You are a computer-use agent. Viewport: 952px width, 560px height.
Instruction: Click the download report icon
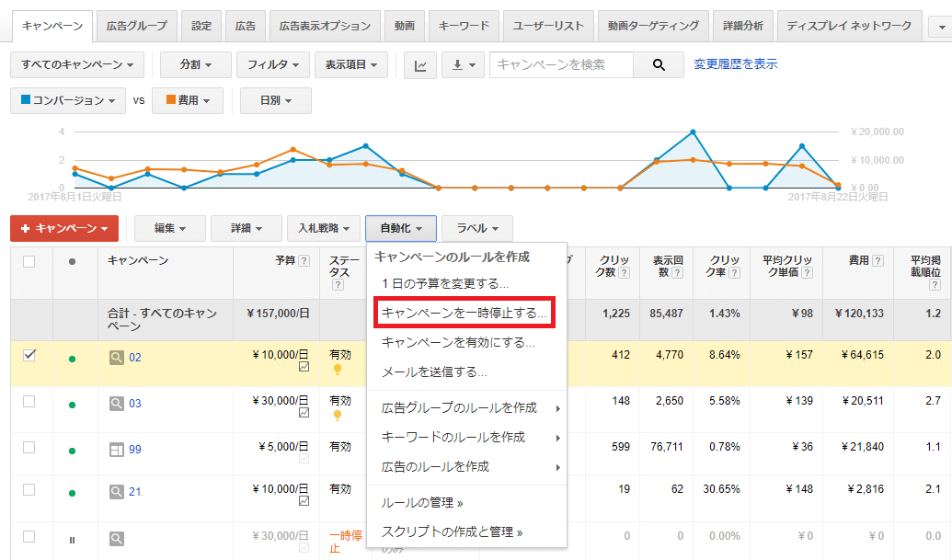[x=464, y=65]
